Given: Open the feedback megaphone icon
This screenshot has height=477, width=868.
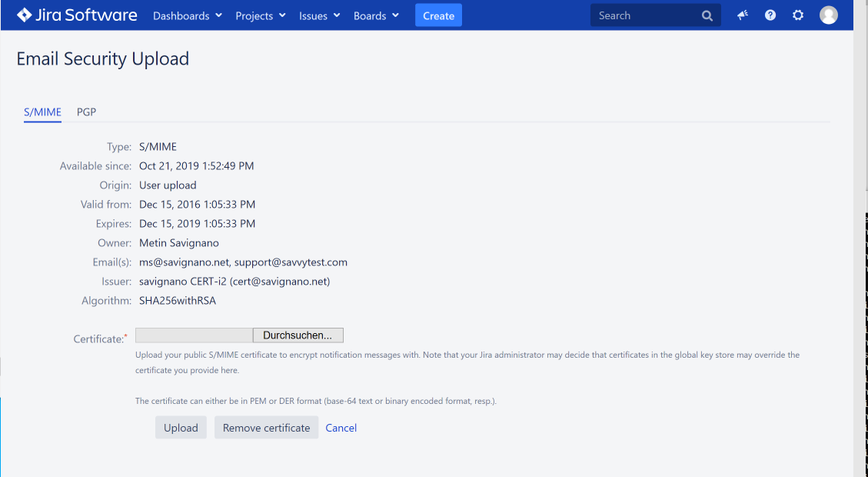Looking at the screenshot, I should (743, 15).
